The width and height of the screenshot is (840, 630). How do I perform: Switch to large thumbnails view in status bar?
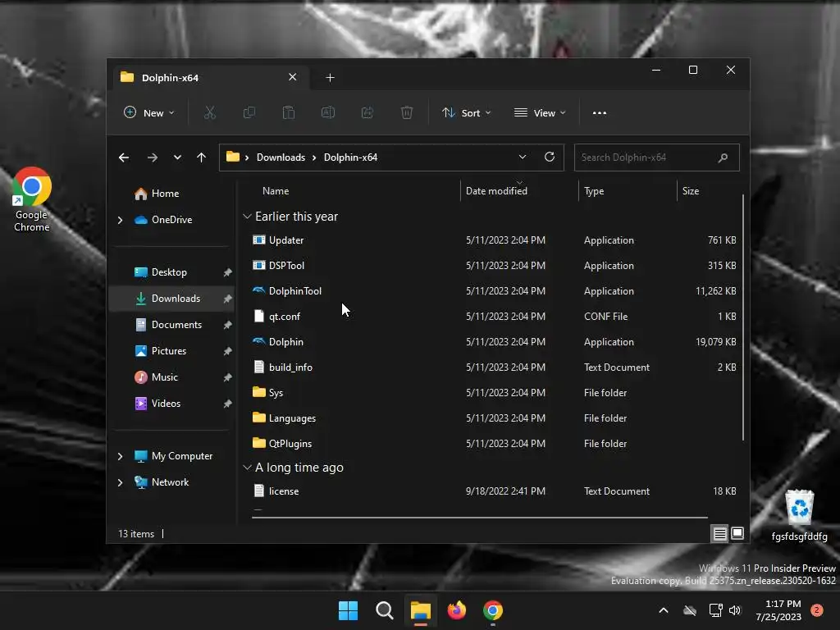(737, 533)
